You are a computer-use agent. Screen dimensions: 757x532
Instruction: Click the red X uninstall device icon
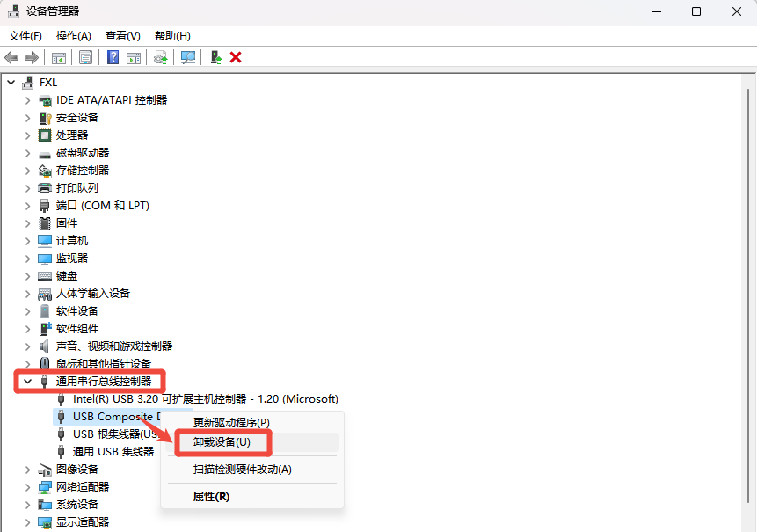pyautogui.click(x=236, y=57)
